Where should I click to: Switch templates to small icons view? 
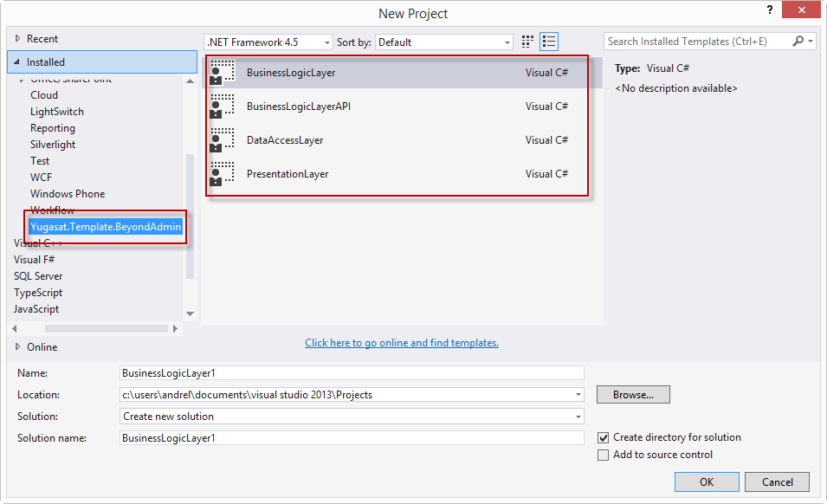527,41
